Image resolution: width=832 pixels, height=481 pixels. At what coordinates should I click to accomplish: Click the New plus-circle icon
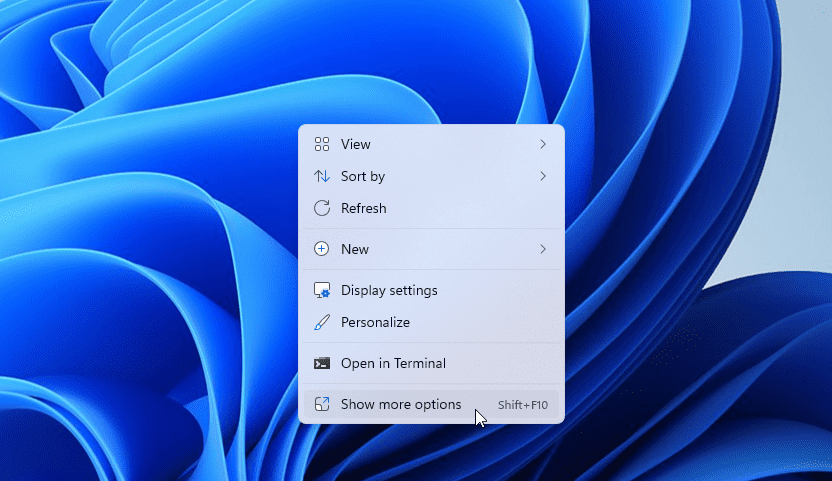[x=322, y=248]
